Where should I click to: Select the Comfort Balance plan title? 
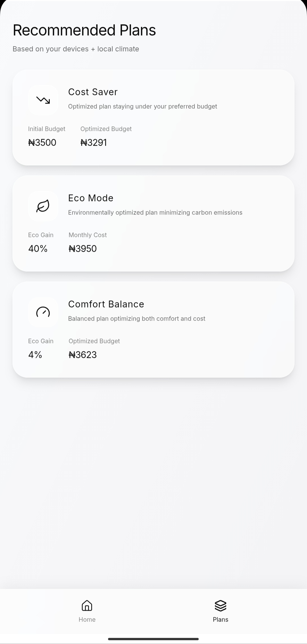[x=106, y=304]
